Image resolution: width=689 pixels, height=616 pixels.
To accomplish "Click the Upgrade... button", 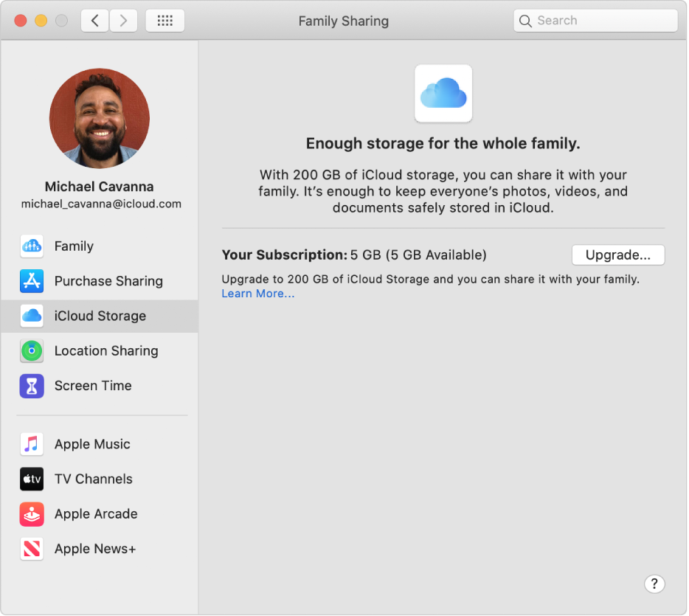I will click(618, 255).
